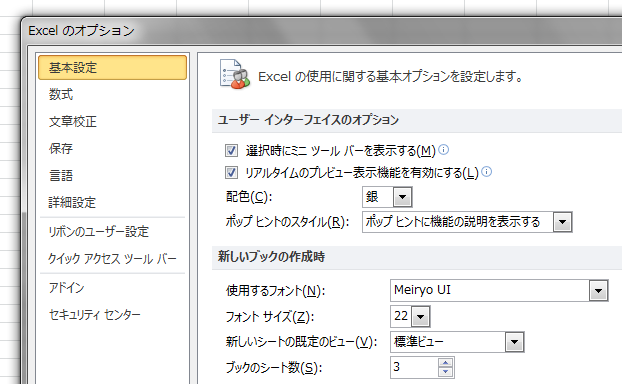Switch to the 文章校正 category
Image resolution: width=622 pixels, height=384 pixels.
coord(73,121)
